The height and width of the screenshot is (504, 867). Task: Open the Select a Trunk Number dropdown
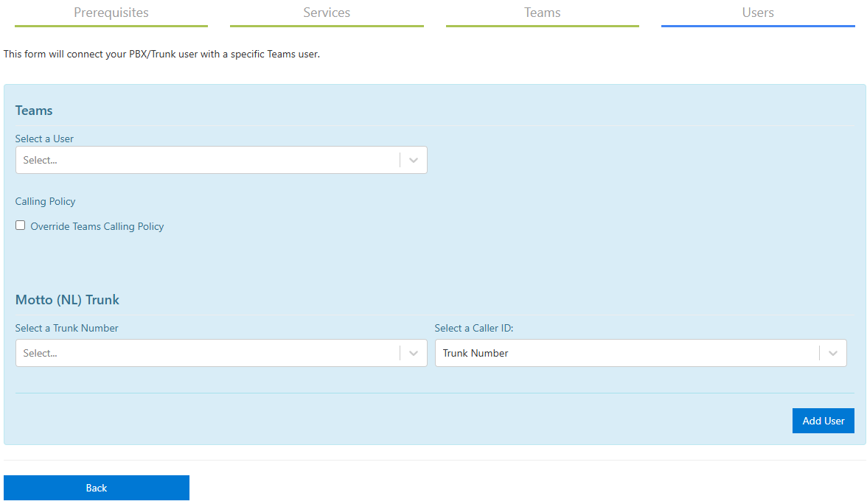[x=206, y=353]
